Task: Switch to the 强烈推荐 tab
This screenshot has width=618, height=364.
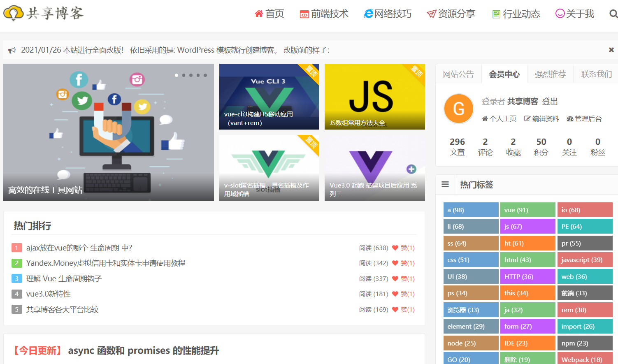Action: point(551,74)
